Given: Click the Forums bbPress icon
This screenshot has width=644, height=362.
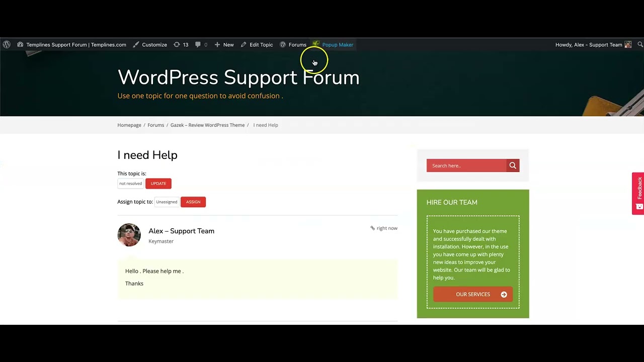Looking at the screenshot, I should click(x=283, y=45).
